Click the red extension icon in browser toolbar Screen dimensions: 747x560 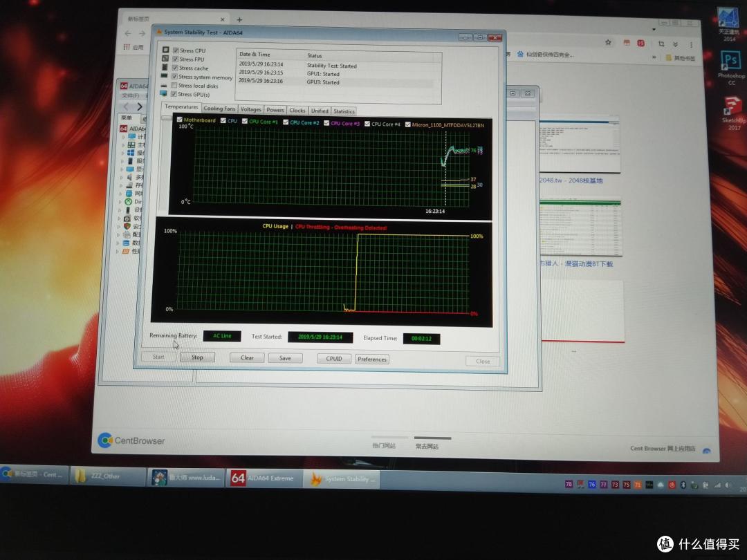click(641, 44)
